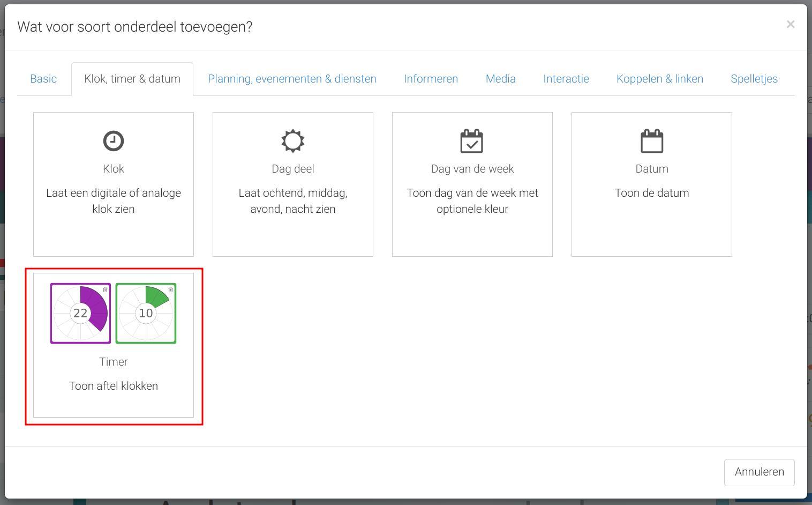The width and height of the screenshot is (812, 505).
Task: Close the dialog with the X icon
Action: click(x=791, y=24)
